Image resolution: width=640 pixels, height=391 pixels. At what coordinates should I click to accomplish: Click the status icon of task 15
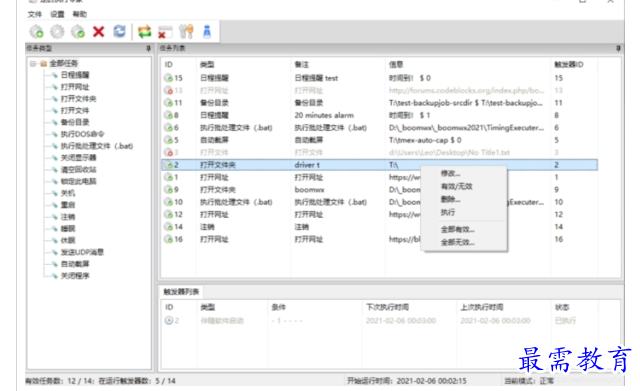168,78
